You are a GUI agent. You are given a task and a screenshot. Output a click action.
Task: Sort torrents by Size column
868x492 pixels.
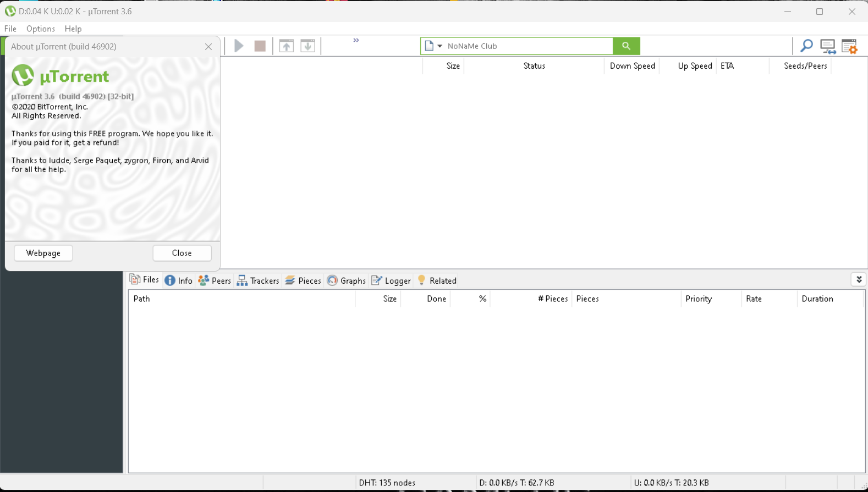443,66
